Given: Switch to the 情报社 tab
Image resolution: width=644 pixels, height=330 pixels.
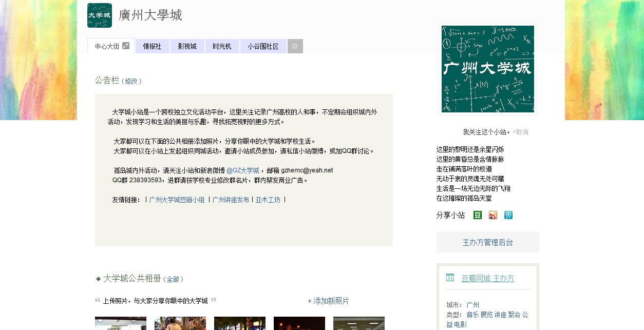Looking at the screenshot, I should (x=152, y=46).
